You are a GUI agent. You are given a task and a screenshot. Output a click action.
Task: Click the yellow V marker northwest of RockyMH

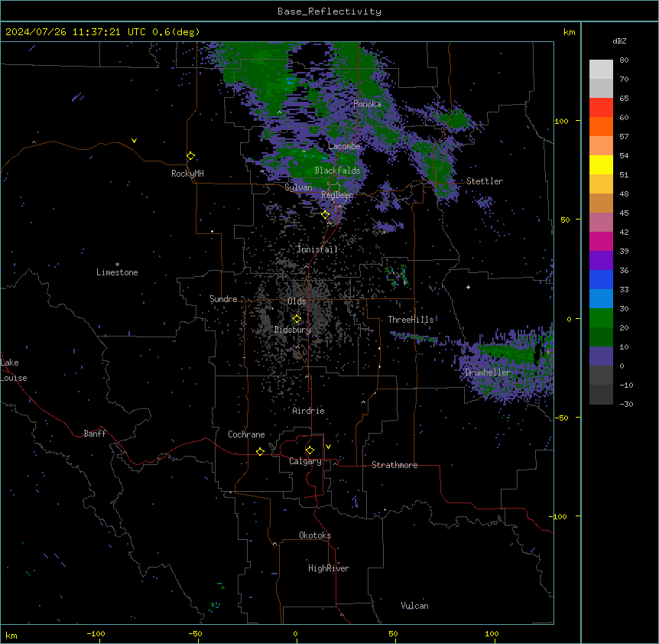(x=134, y=141)
